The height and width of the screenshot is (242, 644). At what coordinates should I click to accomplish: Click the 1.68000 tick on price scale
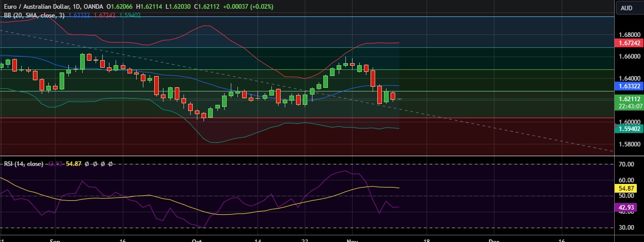(x=629, y=35)
